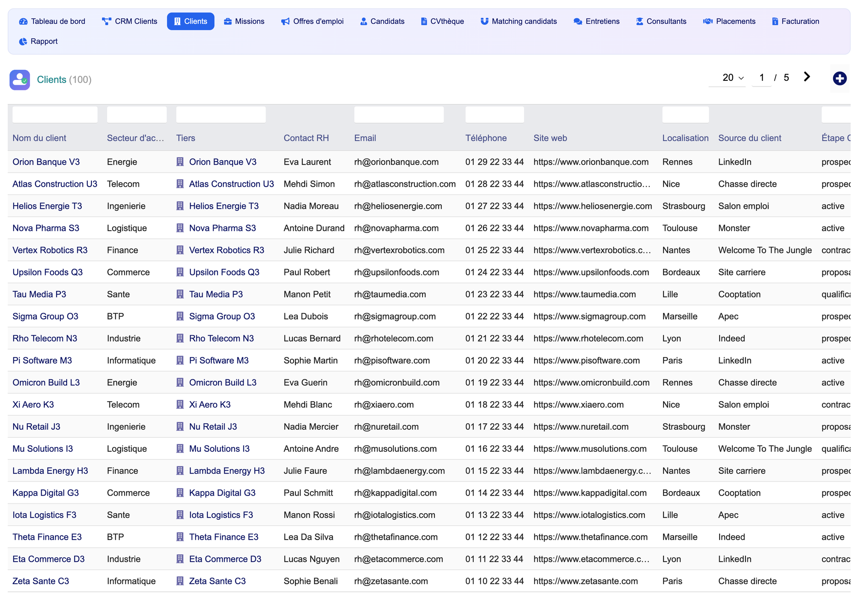Switch to the CRM Clients tab
This screenshot has height=616, width=859.
pyautogui.click(x=129, y=21)
